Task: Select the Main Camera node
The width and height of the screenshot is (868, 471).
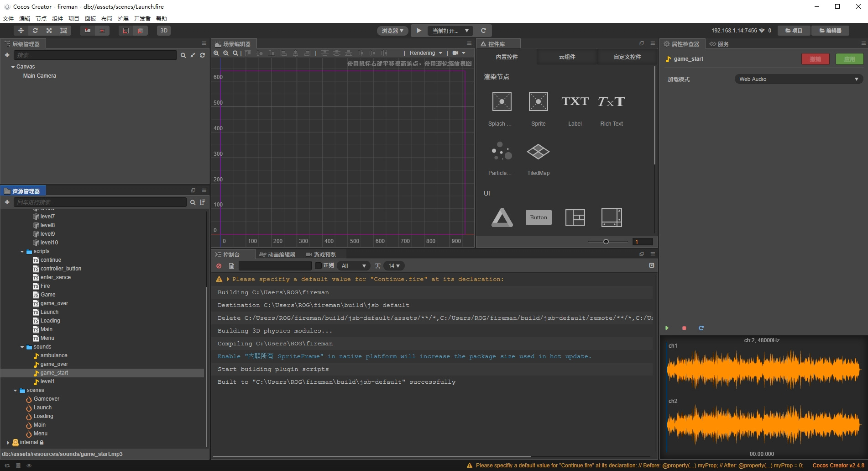Action: [40, 76]
